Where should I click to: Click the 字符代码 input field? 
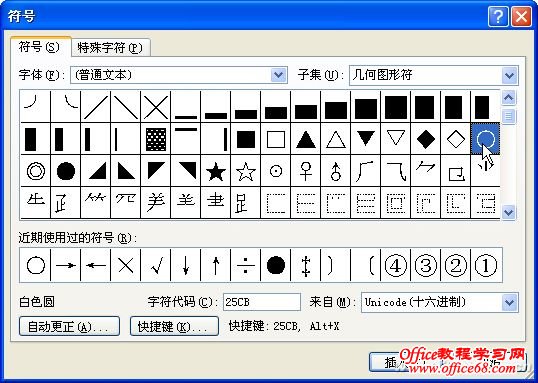tap(262, 302)
